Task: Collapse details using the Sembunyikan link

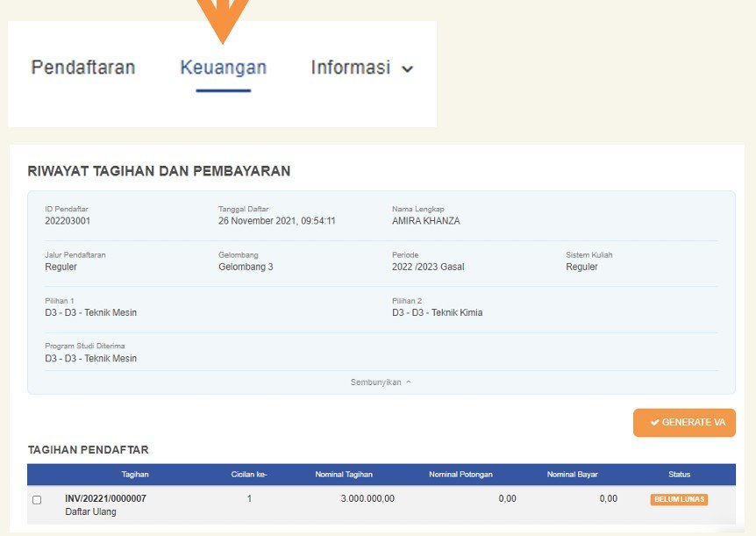Action: (375, 382)
